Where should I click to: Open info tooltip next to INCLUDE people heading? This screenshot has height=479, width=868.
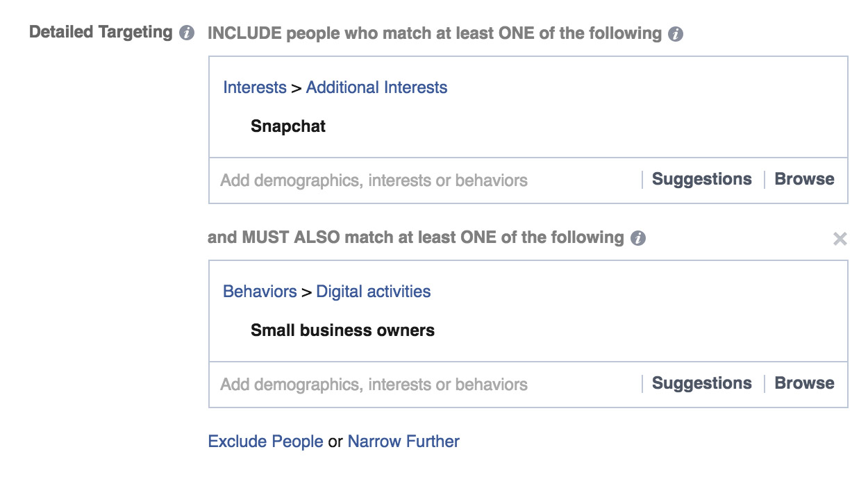(676, 34)
